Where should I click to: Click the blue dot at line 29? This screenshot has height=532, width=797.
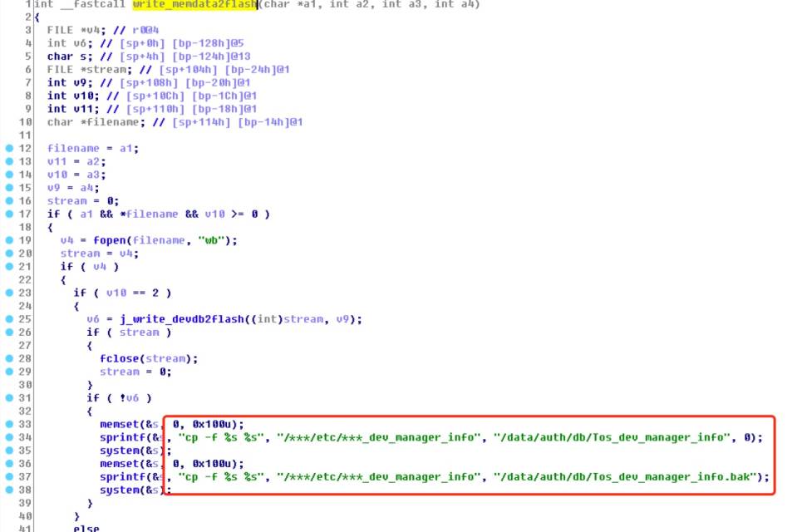tap(9, 372)
